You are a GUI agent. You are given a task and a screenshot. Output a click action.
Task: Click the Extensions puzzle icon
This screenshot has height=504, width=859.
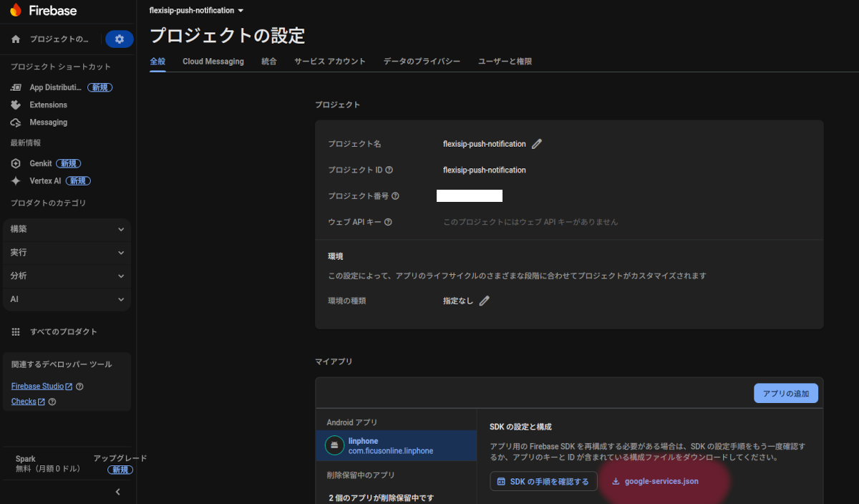point(16,105)
